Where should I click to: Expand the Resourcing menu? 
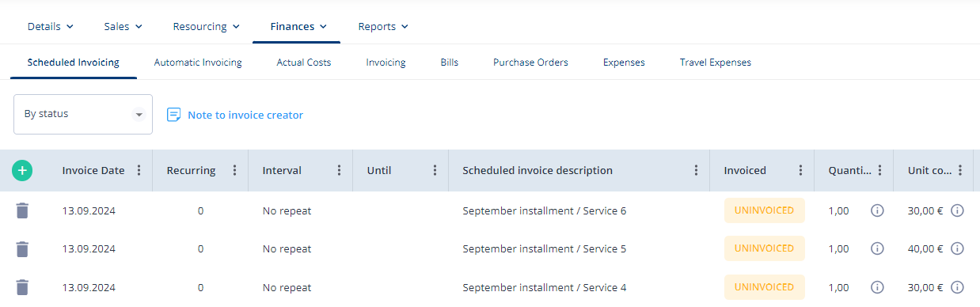pyautogui.click(x=206, y=26)
